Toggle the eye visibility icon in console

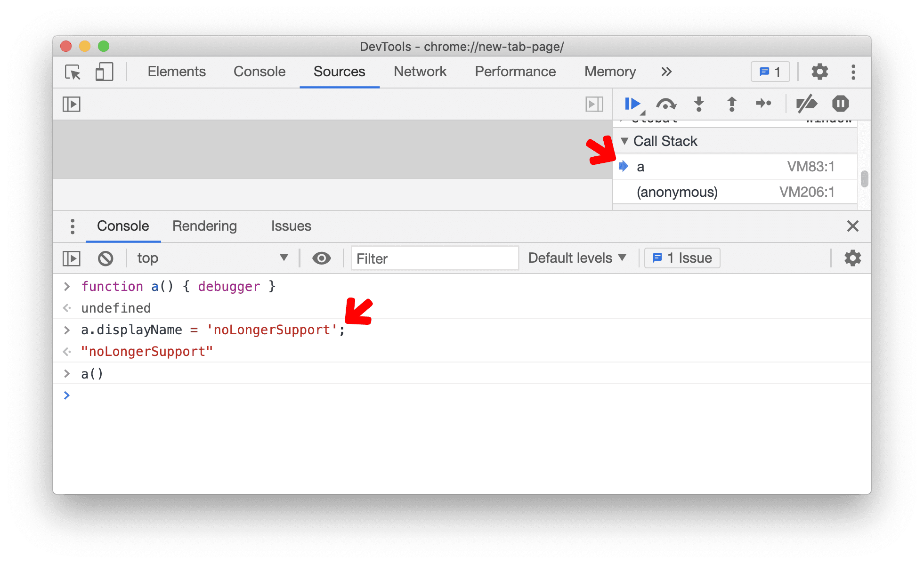[320, 257]
